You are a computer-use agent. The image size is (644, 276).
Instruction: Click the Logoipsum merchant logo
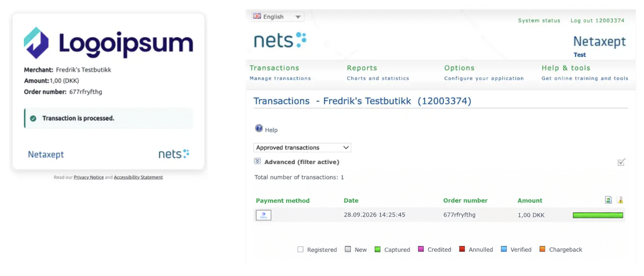(108, 43)
